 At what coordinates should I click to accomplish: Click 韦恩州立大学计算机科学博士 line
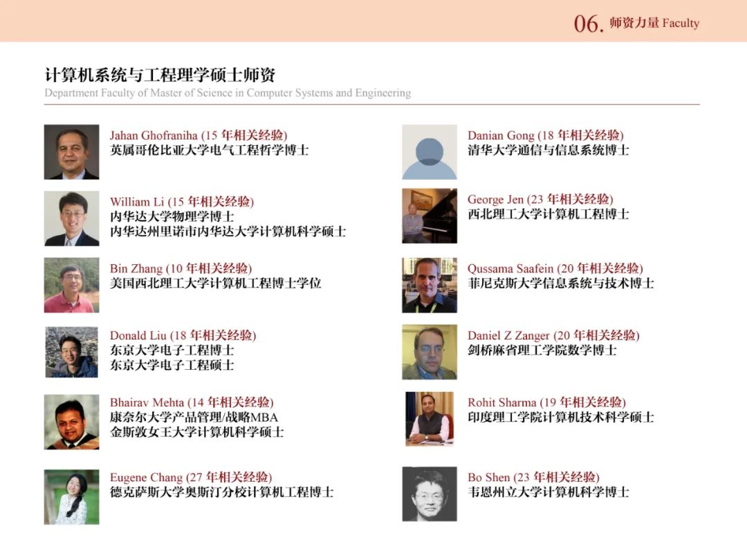coord(548,492)
